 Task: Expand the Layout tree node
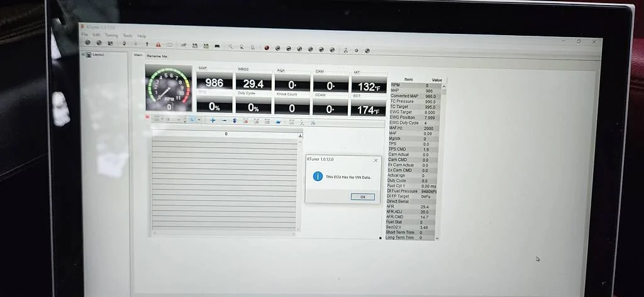(x=84, y=55)
